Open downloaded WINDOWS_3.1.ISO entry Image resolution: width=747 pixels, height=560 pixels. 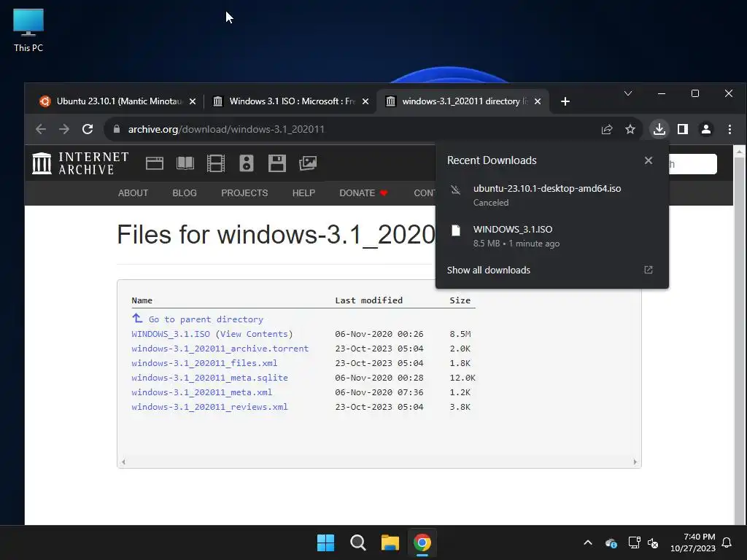(x=551, y=236)
